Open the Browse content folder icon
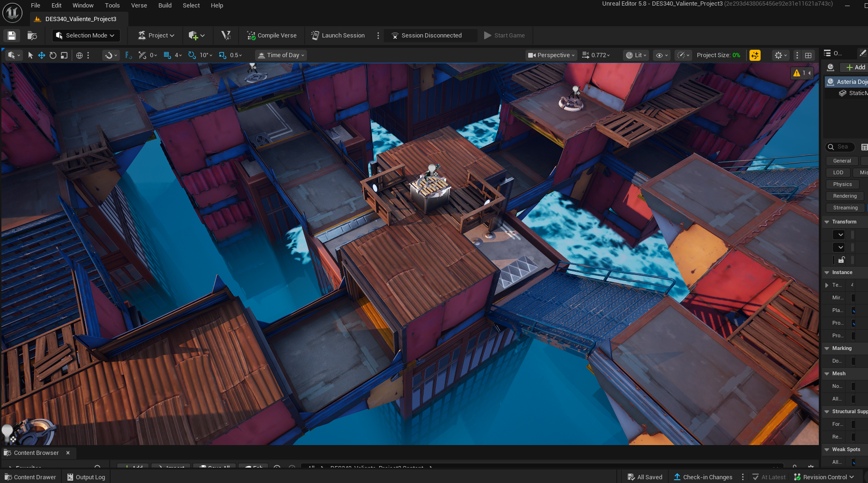 [32, 36]
